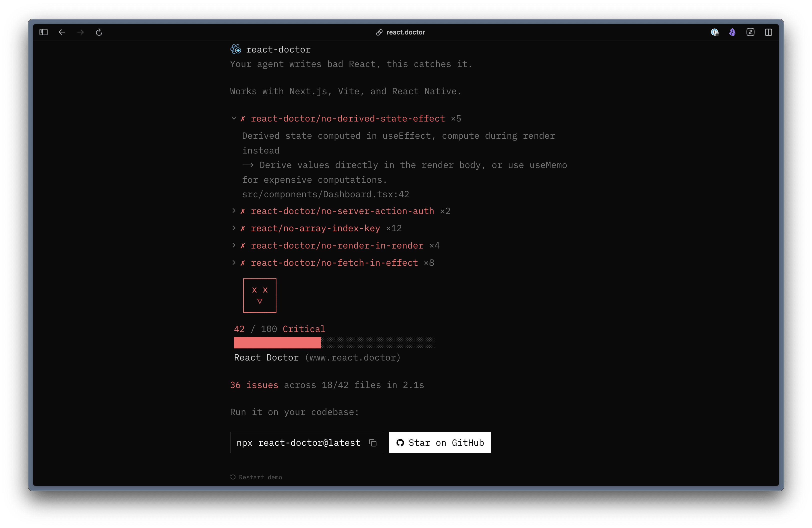812x528 pixels.
Task: Expand the react/no-array-index-key rule
Action: pyautogui.click(x=234, y=228)
